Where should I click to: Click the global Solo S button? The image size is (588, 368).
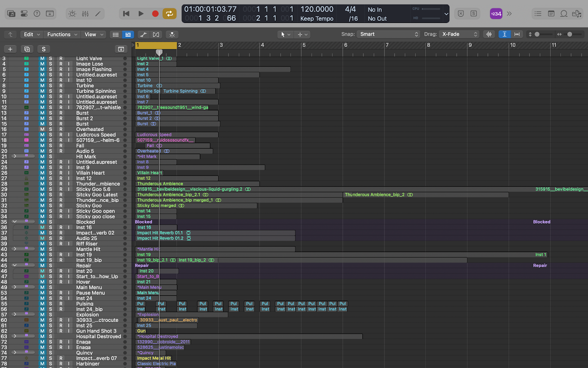point(44,49)
